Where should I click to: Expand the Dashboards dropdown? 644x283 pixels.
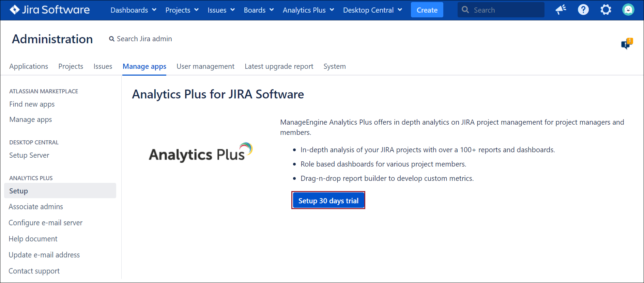pos(133,10)
